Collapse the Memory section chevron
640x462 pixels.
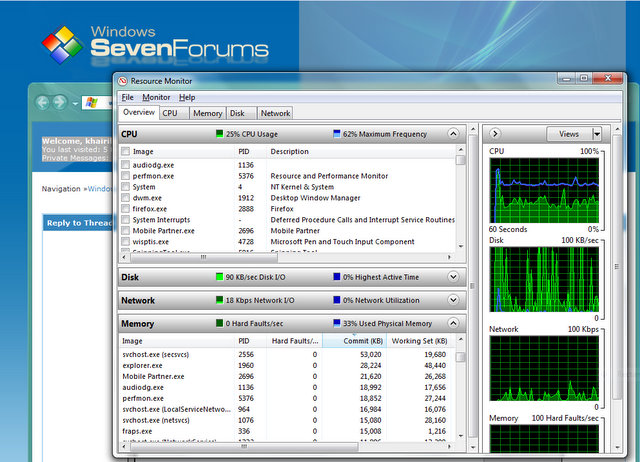[x=453, y=323]
